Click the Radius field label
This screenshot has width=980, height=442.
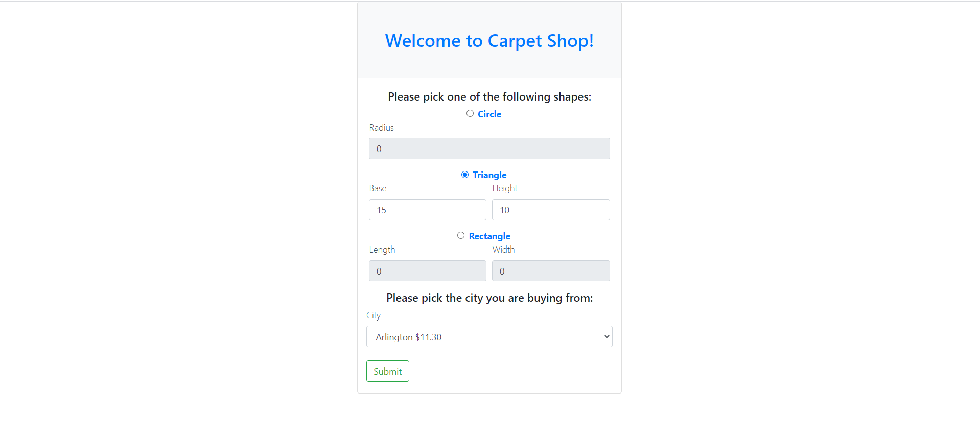(x=381, y=128)
